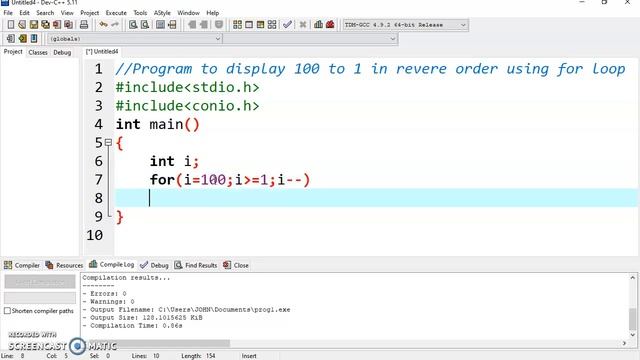Click the New file icon in toolbar

tap(11, 25)
